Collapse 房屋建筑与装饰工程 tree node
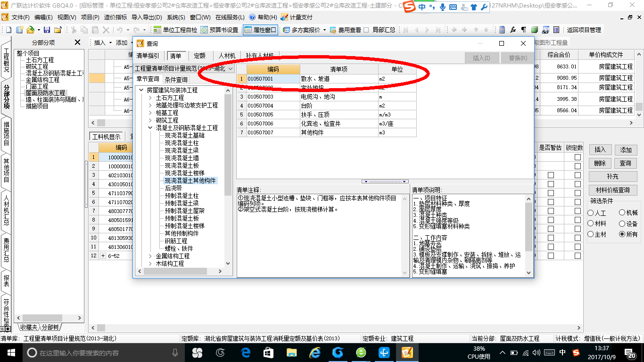644x362 pixels. click(x=141, y=90)
